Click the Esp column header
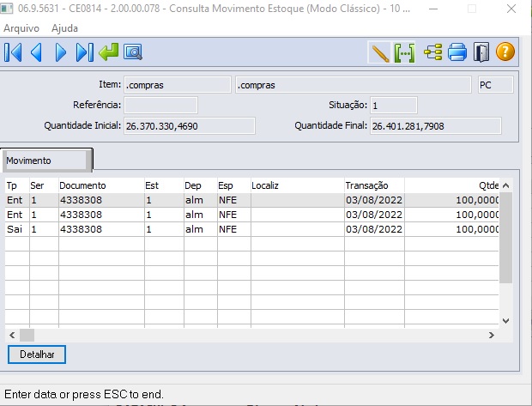The image size is (532, 406). click(234, 185)
